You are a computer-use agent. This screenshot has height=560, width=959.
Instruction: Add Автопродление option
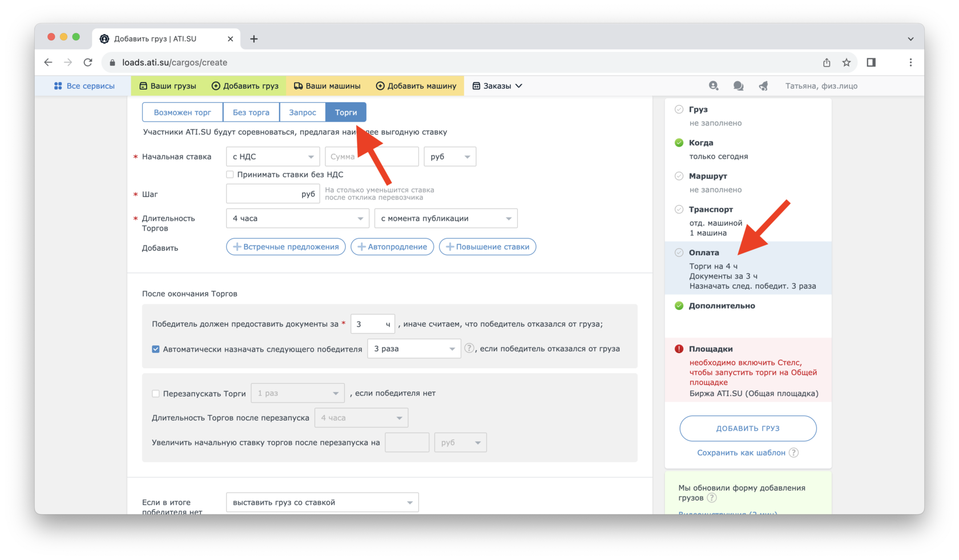pyautogui.click(x=392, y=247)
